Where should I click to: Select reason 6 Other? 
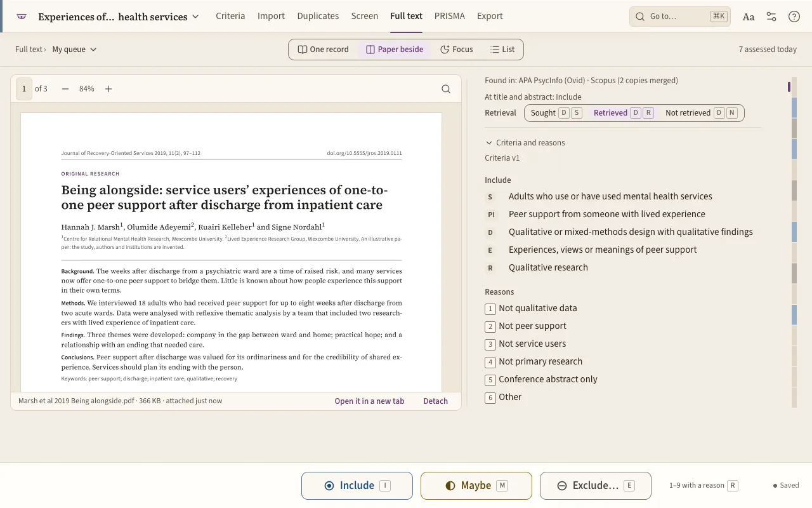pyautogui.click(x=504, y=397)
